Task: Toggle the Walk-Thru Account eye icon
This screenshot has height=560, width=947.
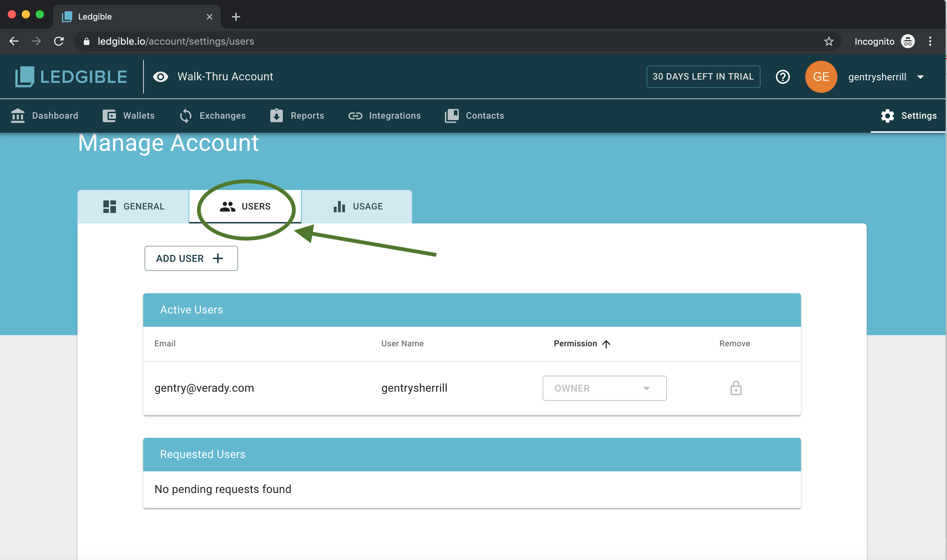Action: pyautogui.click(x=160, y=76)
